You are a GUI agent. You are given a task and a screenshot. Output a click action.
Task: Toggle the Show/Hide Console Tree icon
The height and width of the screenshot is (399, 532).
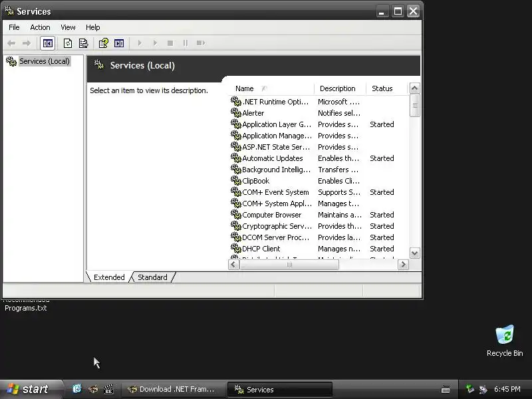tap(47, 43)
